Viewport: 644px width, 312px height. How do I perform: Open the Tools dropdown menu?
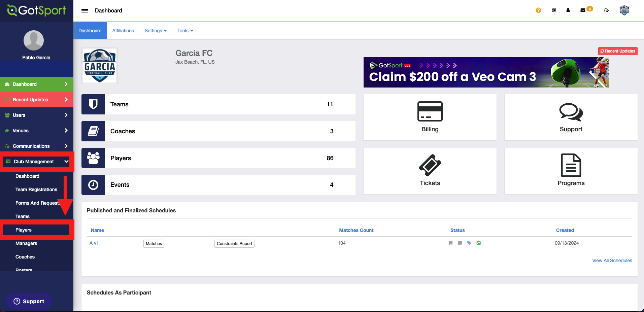coord(185,31)
